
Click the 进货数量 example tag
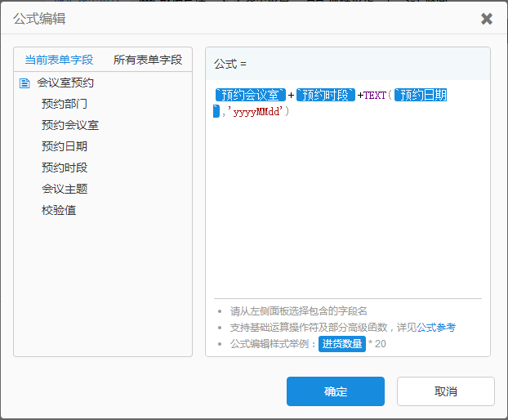click(341, 344)
